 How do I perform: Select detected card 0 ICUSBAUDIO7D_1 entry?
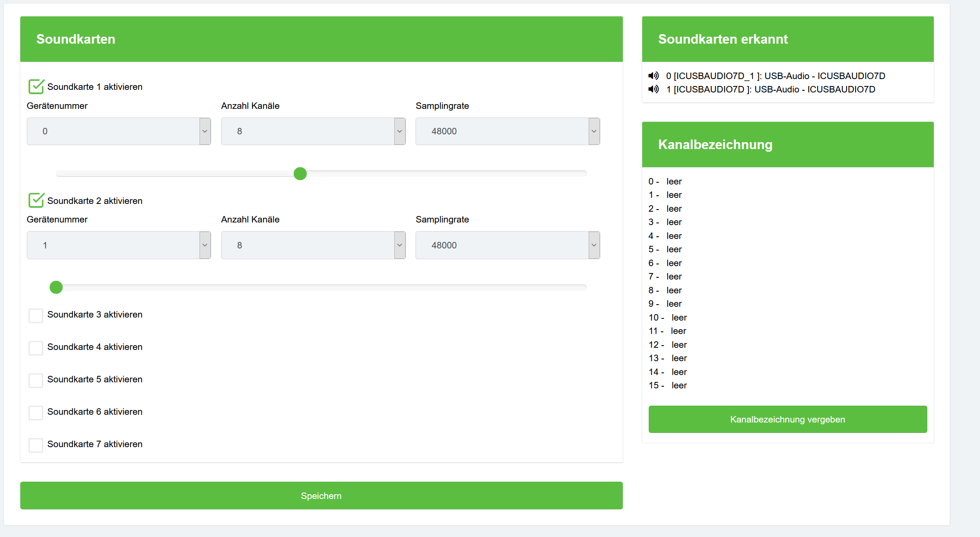[x=775, y=76]
